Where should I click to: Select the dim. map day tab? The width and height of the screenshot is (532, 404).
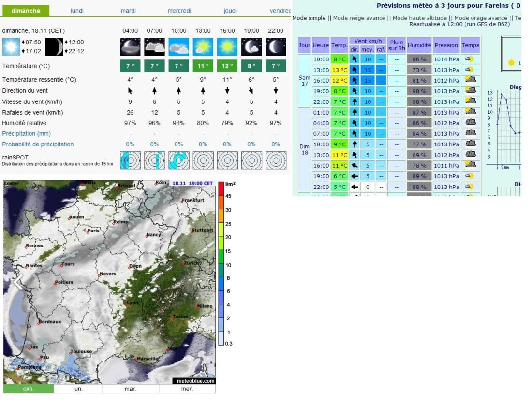[x=29, y=389]
